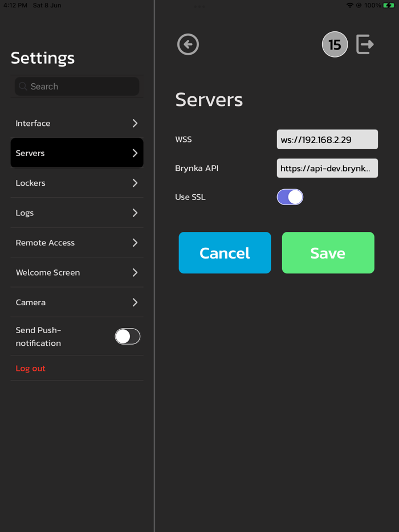
Task: Tap the Servers page heading
Action: click(209, 100)
